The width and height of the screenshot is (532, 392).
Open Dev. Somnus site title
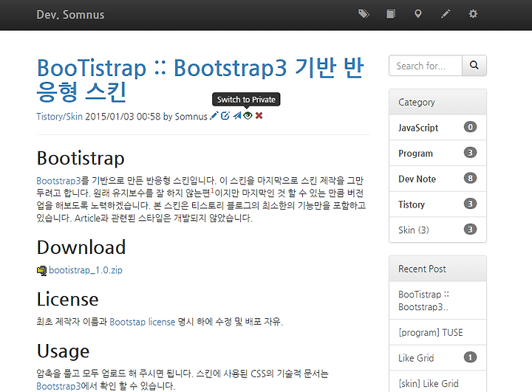(x=71, y=15)
